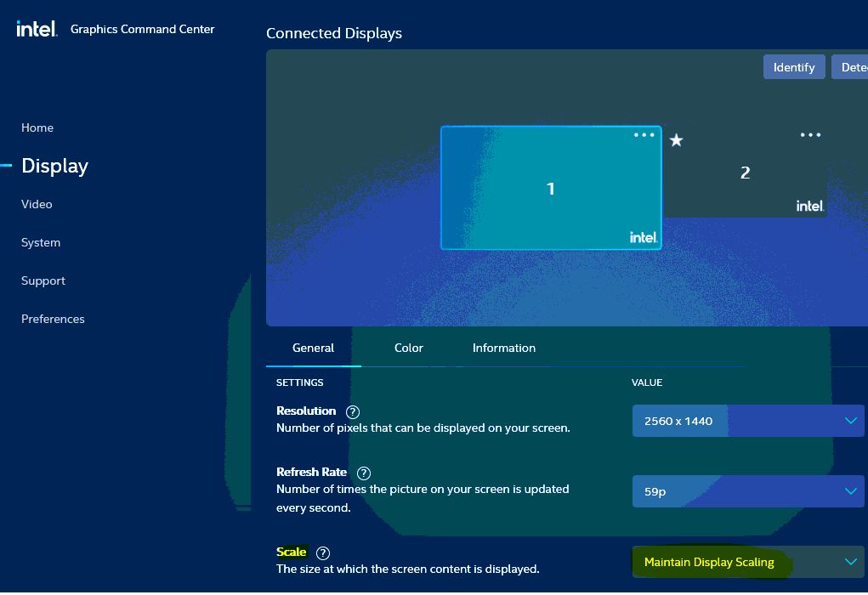Viewport: 868px width, 595px height.
Task: Expand the Resolution 2560 x 1440 dropdown
Action: (747, 421)
